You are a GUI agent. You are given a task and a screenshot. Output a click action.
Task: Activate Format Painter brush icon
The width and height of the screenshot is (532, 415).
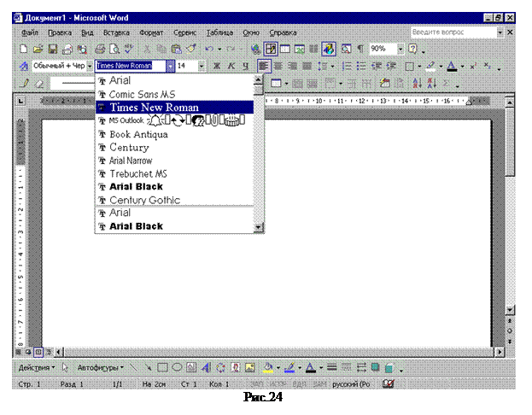pos(191,50)
